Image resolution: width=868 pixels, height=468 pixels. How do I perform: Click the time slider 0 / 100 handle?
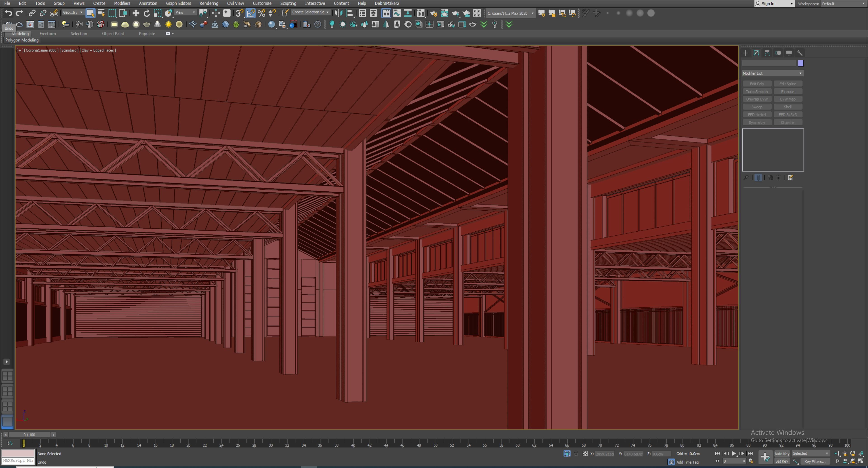29,435
